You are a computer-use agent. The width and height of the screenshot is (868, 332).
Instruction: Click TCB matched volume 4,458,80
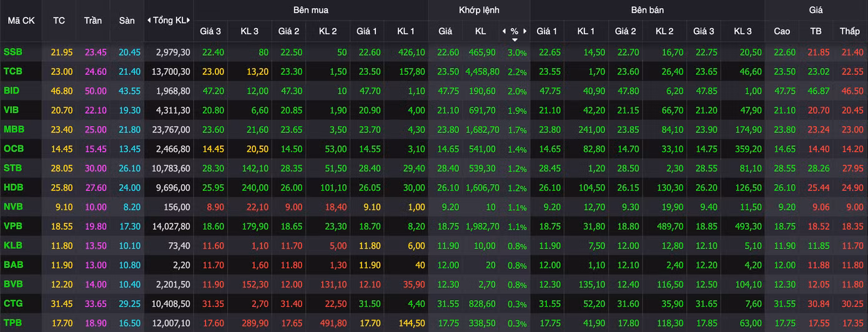481,72
